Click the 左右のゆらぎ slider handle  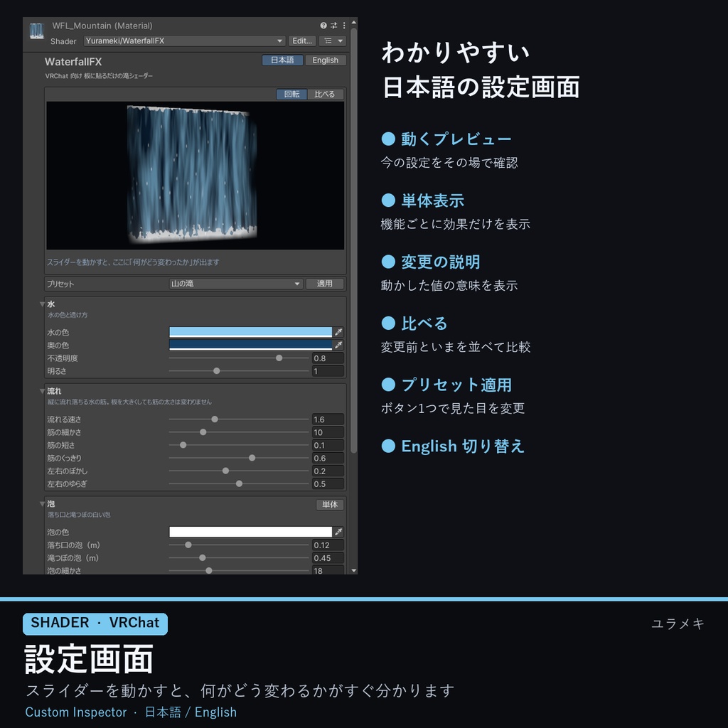tap(239, 483)
